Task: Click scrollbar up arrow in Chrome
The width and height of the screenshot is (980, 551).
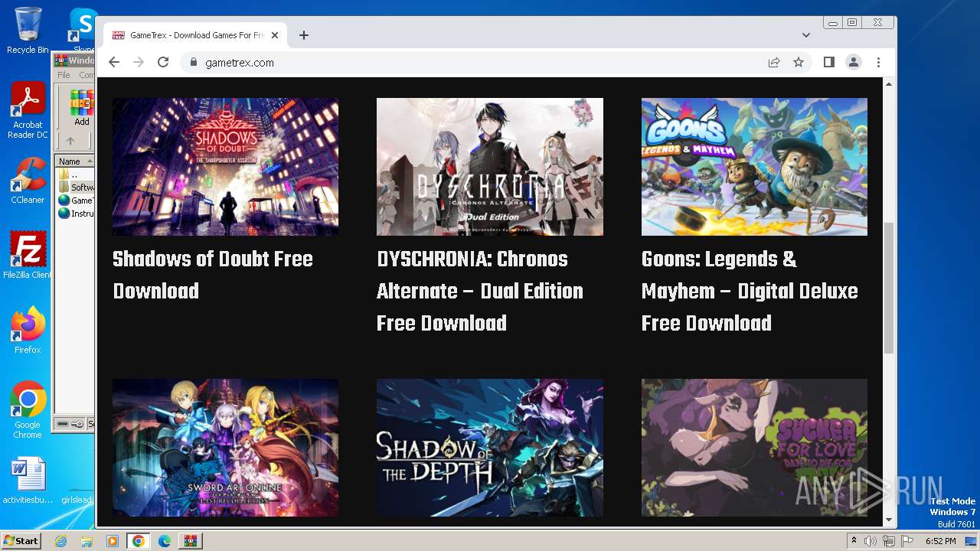Action: [889, 83]
